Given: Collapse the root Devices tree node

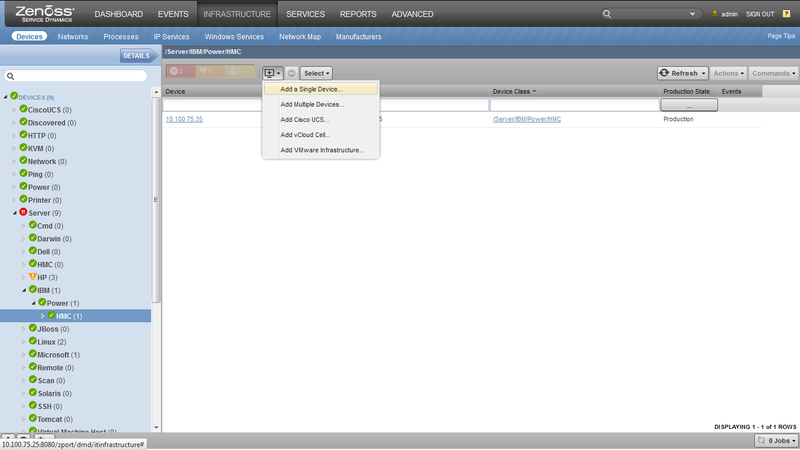Looking at the screenshot, I should click(6, 97).
